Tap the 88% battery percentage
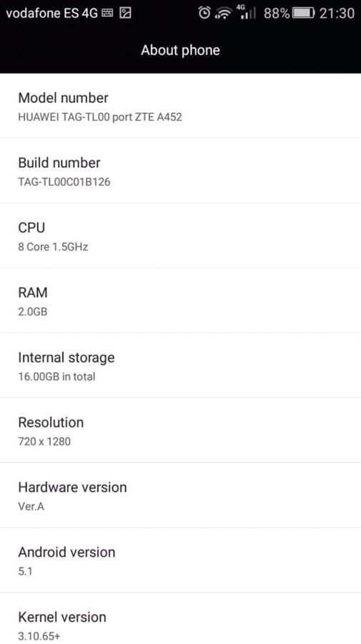Image resolution: width=361 pixels, height=644 pixels. pyautogui.click(x=277, y=13)
